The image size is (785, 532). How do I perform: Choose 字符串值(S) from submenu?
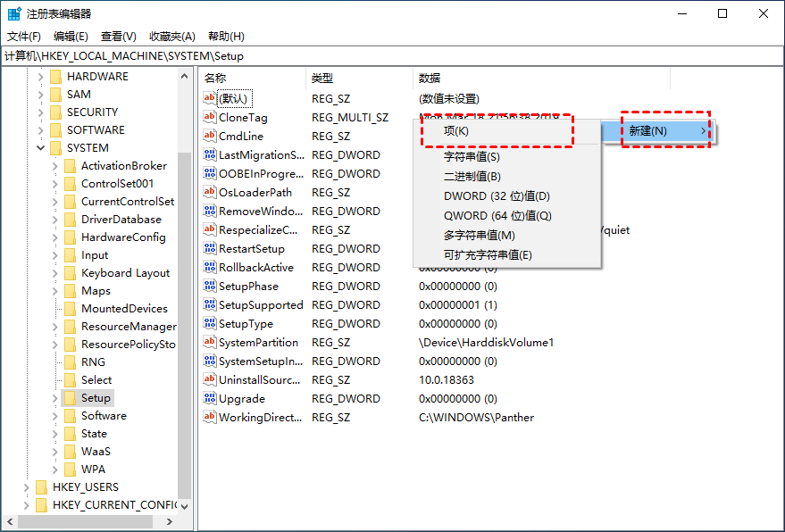coord(507,156)
